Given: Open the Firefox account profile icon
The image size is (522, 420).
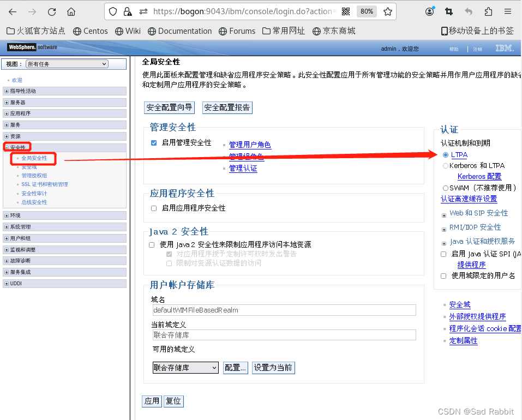Looking at the screenshot, I should click(x=430, y=11).
